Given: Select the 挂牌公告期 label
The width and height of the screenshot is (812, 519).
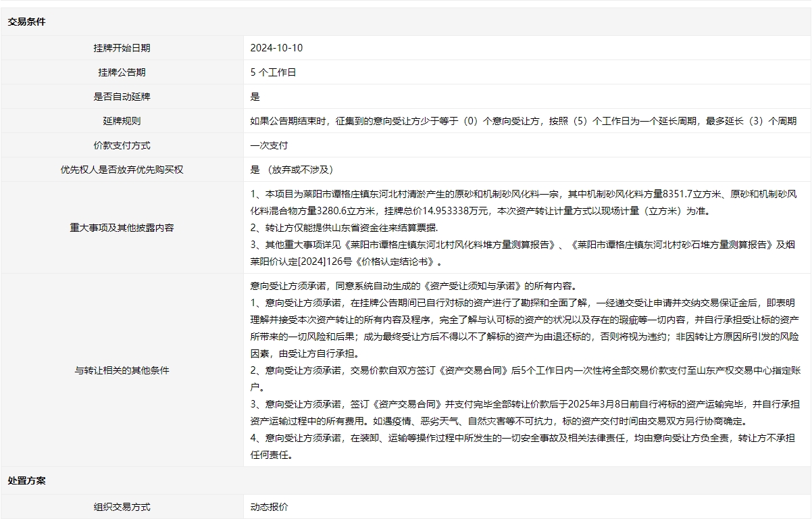Looking at the screenshot, I should 122,72.
